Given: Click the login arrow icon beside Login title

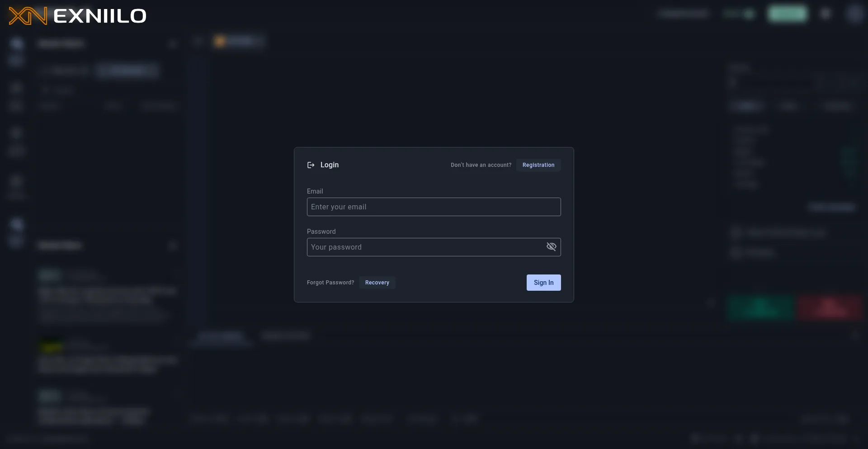Looking at the screenshot, I should point(311,165).
